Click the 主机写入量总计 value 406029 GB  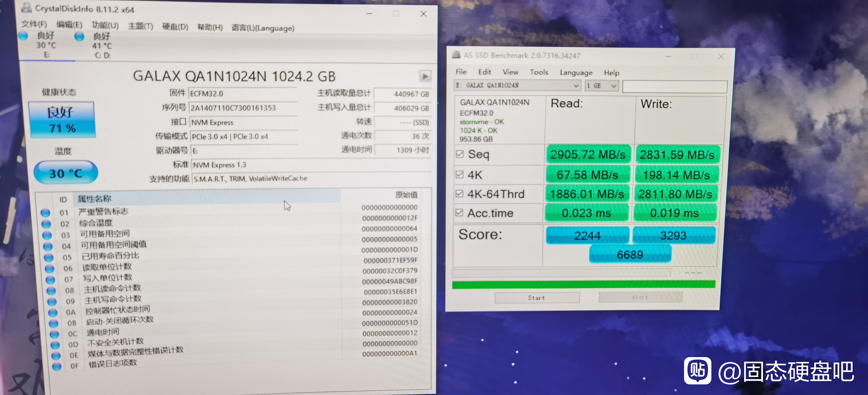coord(403,108)
